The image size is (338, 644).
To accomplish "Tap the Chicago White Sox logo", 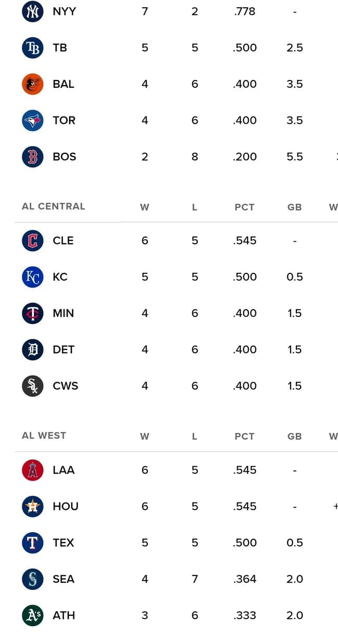I will [32, 386].
